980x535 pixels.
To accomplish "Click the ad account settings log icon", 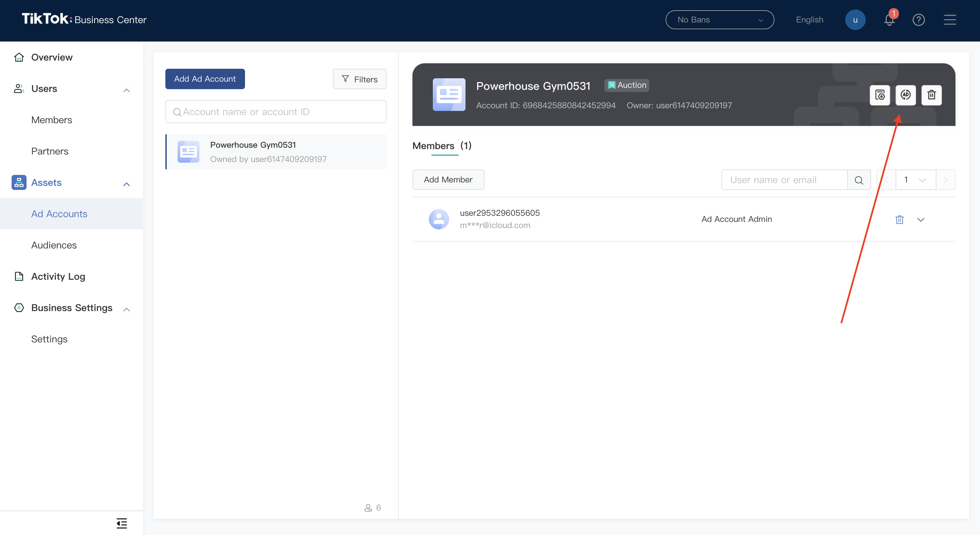I will [x=880, y=95].
